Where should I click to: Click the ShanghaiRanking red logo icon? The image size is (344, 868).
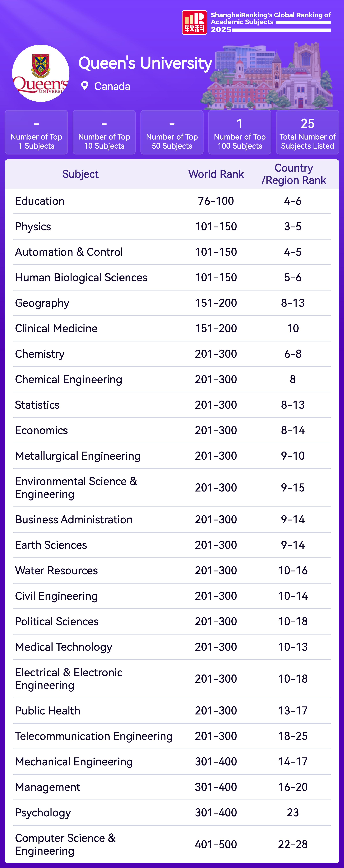[194, 22]
